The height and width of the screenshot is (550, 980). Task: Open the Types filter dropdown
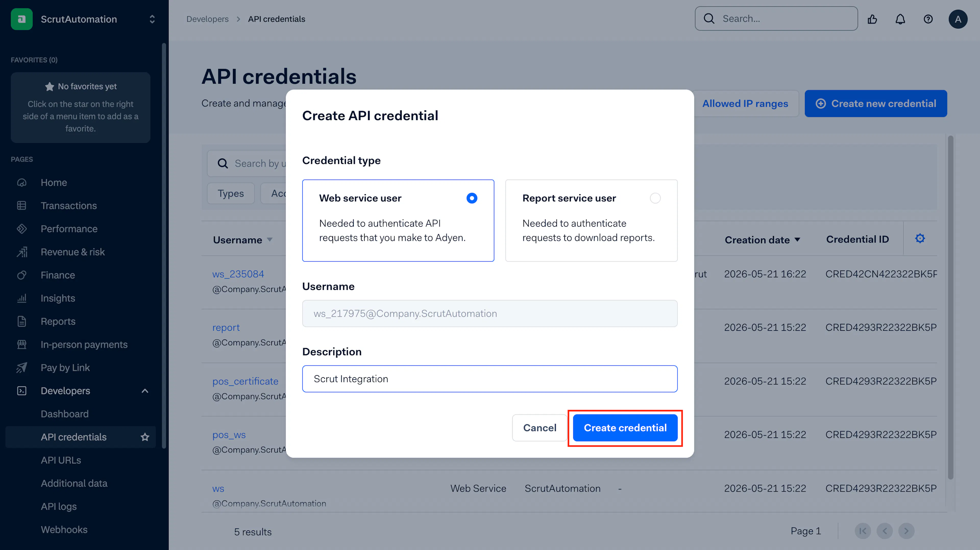click(x=230, y=194)
